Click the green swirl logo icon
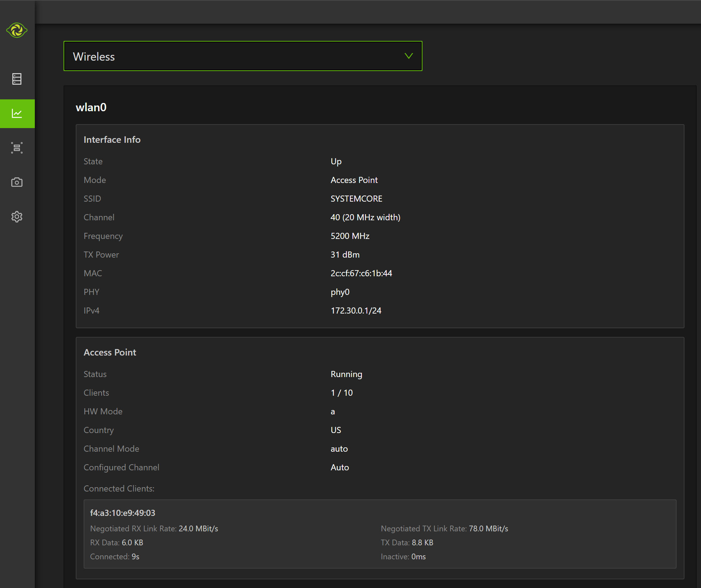 click(x=17, y=30)
